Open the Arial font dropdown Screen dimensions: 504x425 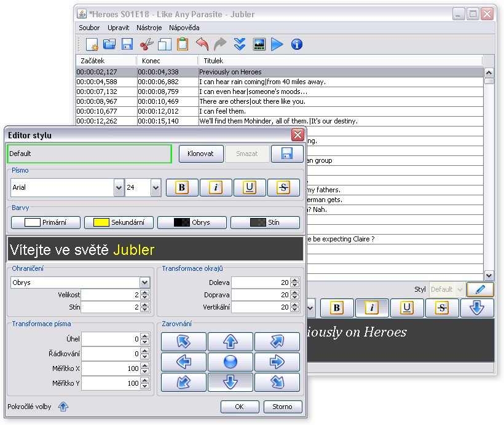[x=119, y=187]
